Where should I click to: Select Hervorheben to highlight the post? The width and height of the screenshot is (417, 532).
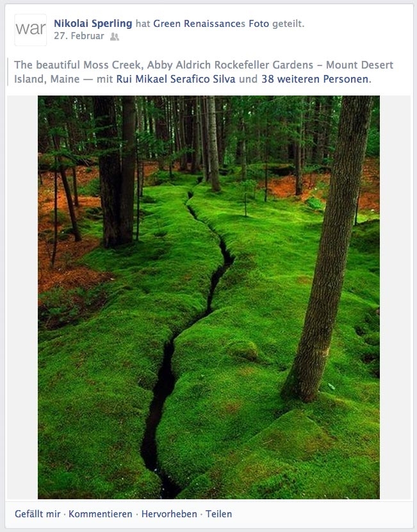point(169,514)
